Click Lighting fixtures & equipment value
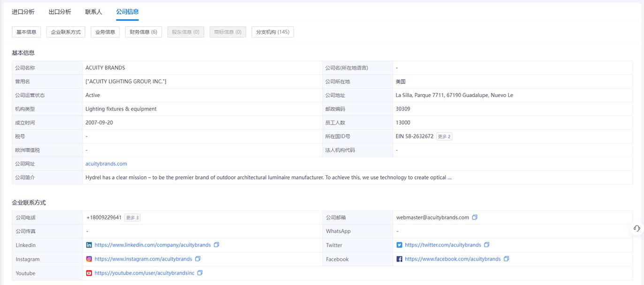 (121, 109)
